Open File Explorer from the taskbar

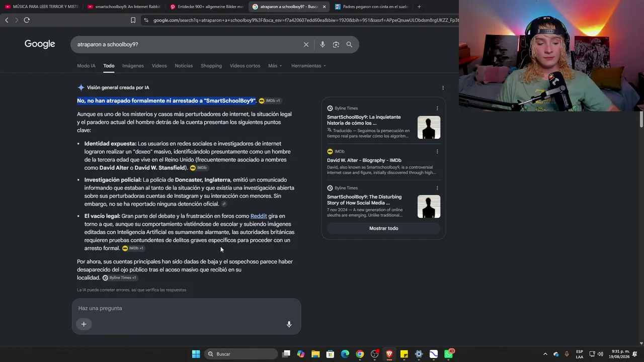pos(315,354)
